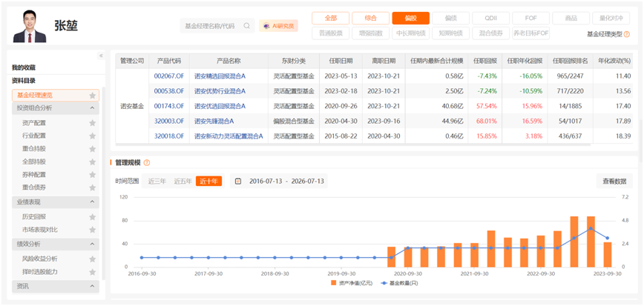Click the 57.54% return cell
The width and height of the screenshot is (644, 306).
[x=487, y=106]
